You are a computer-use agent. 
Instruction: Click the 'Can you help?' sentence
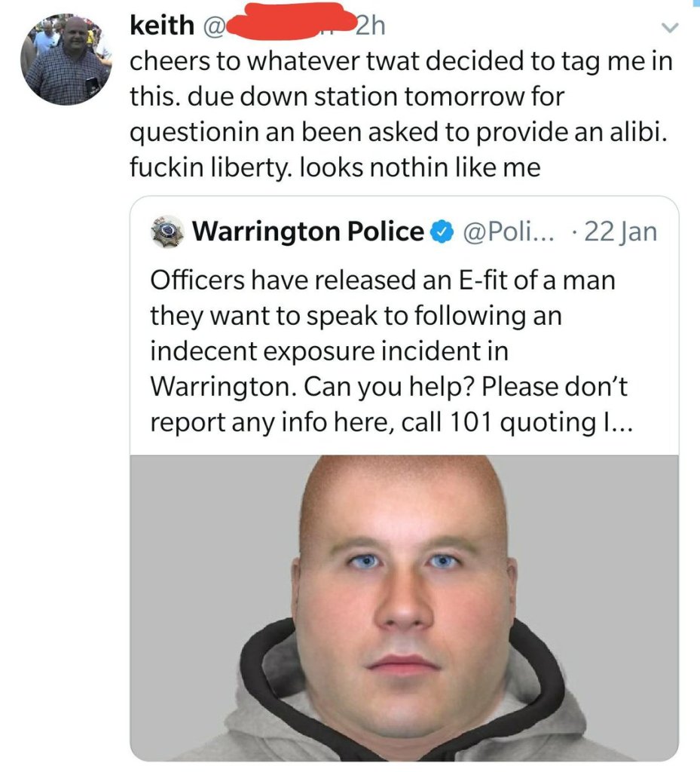(389, 387)
